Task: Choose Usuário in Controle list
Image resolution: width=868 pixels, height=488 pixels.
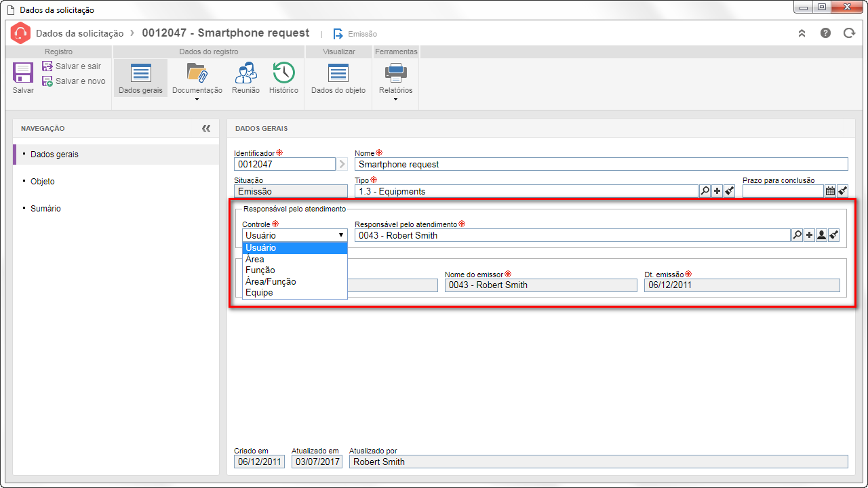Action: 295,248
